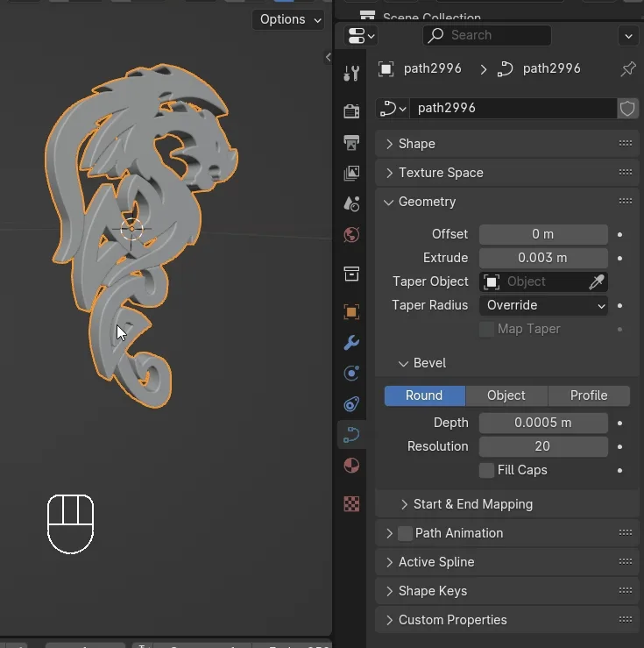The height and width of the screenshot is (648, 644).
Task: Click the object icon in breadcrumb path2996
Action: pyautogui.click(x=386, y=68)
